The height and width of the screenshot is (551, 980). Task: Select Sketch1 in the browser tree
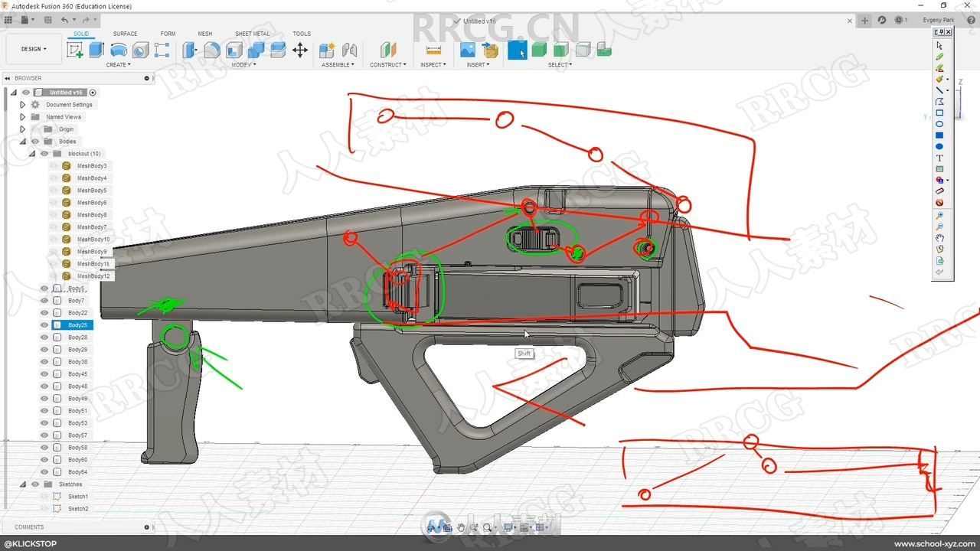(x=78, y=497)
